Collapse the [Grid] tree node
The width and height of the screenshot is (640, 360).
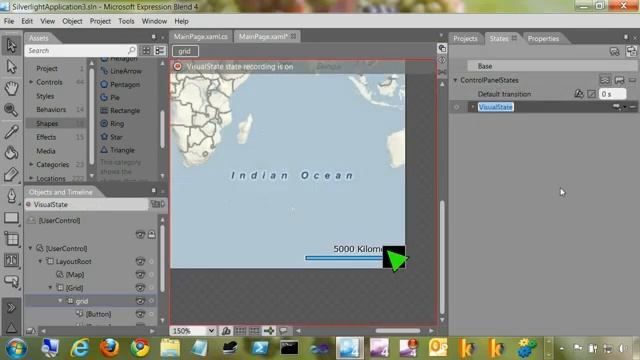tap(50, 288)
